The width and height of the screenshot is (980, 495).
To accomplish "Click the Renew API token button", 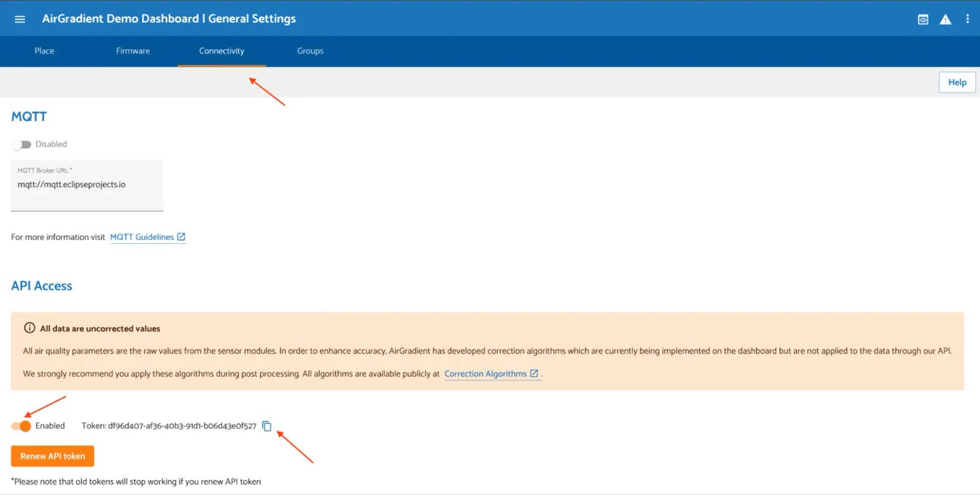I will [x=53, y=456].
